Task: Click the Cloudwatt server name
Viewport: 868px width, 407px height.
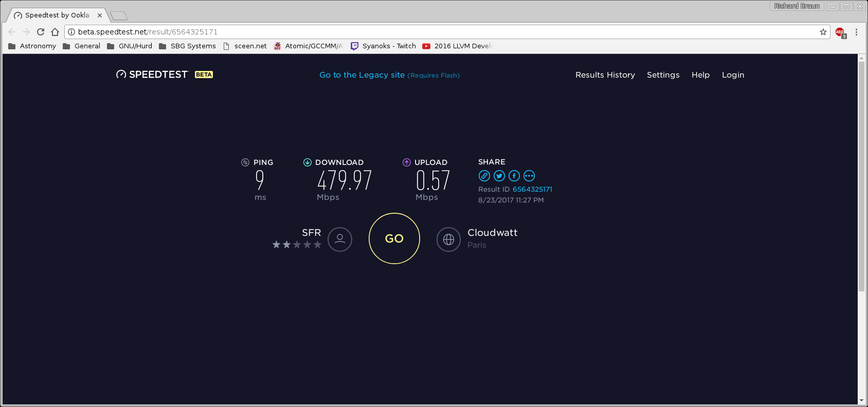Action: (x=492, y=233)
